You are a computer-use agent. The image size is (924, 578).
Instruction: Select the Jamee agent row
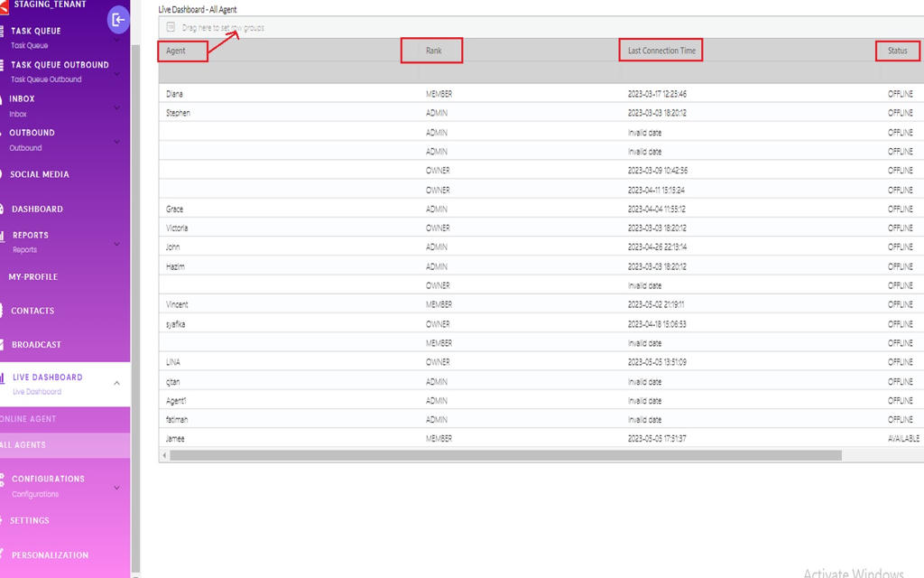pos(176,438)
